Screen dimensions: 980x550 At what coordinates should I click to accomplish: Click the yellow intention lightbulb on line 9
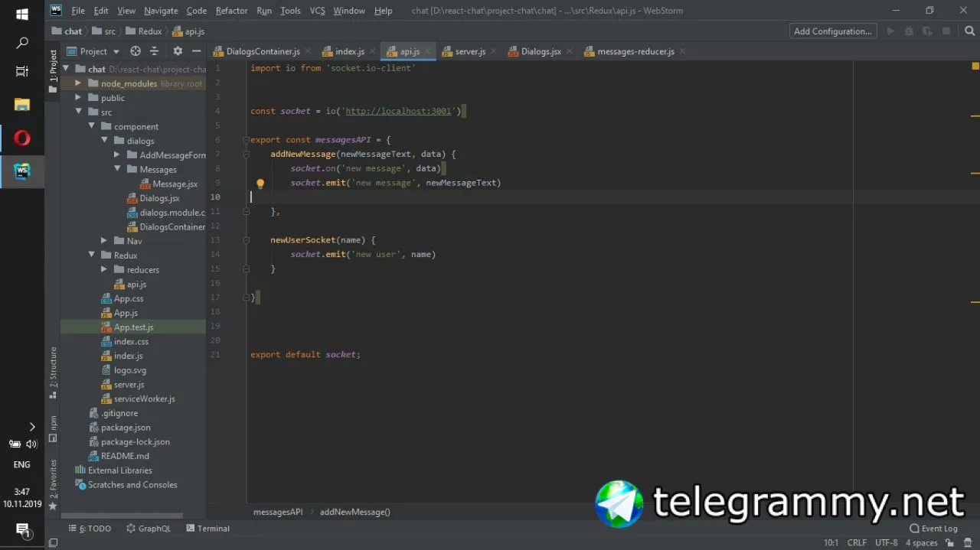point(260,184)
